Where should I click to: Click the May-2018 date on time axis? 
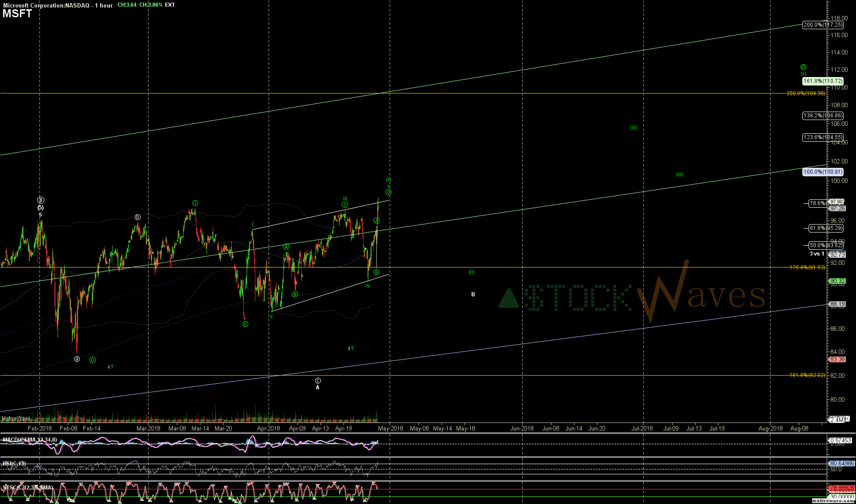click(x=391, y=428)
